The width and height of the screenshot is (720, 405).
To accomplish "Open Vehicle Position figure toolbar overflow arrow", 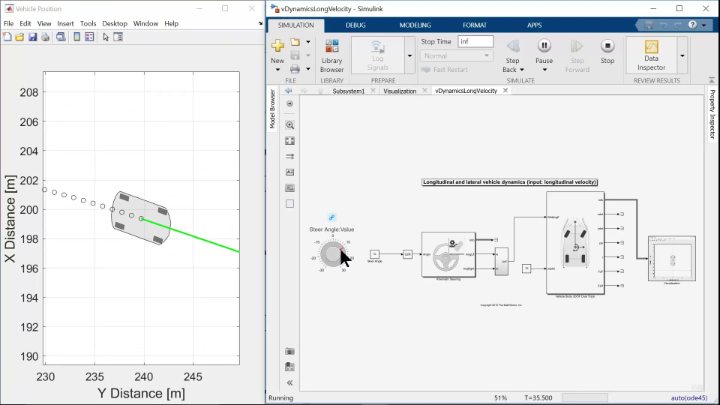I will pos(260,23).
